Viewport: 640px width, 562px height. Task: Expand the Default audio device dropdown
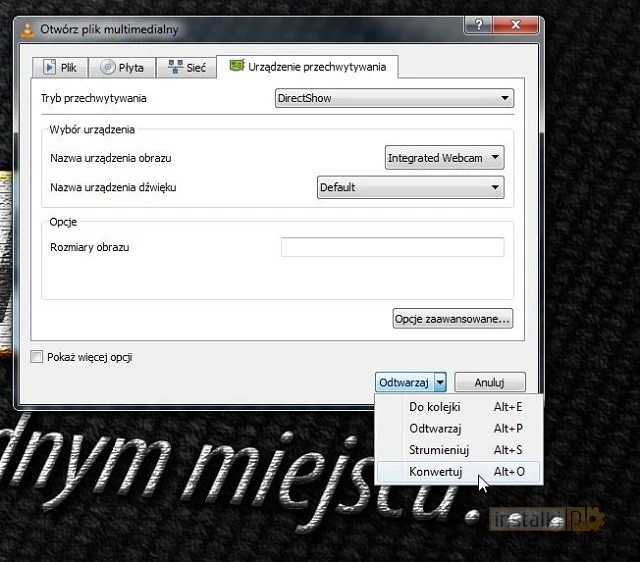point(410,187)
